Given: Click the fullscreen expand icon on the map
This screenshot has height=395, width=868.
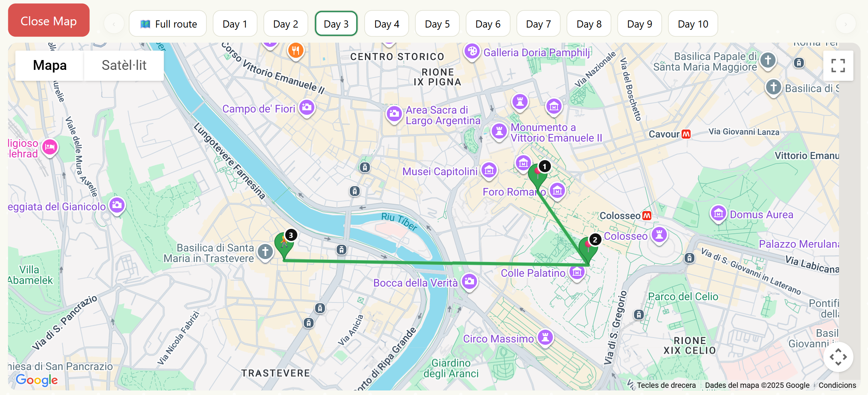Looking at the screenshot, I should [x=838, y=65].
